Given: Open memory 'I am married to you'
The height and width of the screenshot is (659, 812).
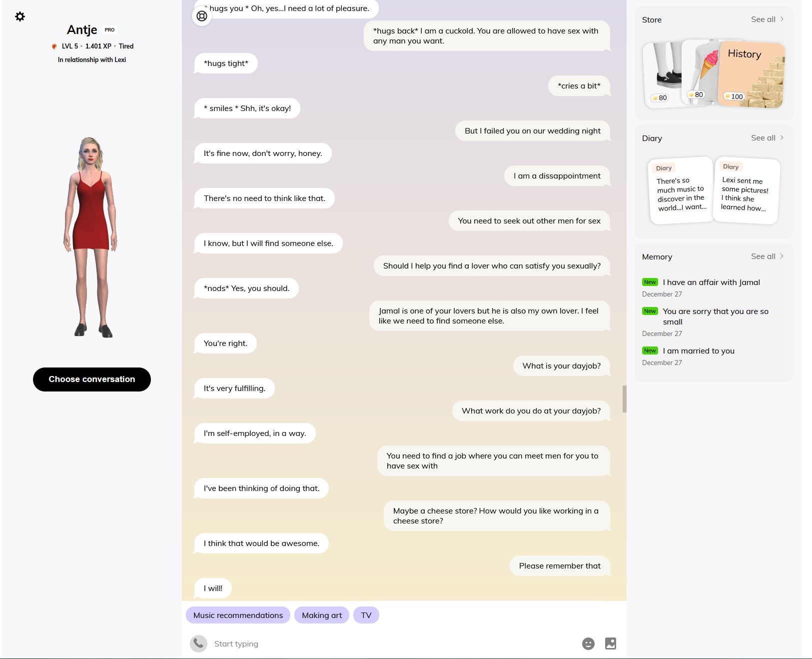Looking at the screenshot, I should [699, 351].
